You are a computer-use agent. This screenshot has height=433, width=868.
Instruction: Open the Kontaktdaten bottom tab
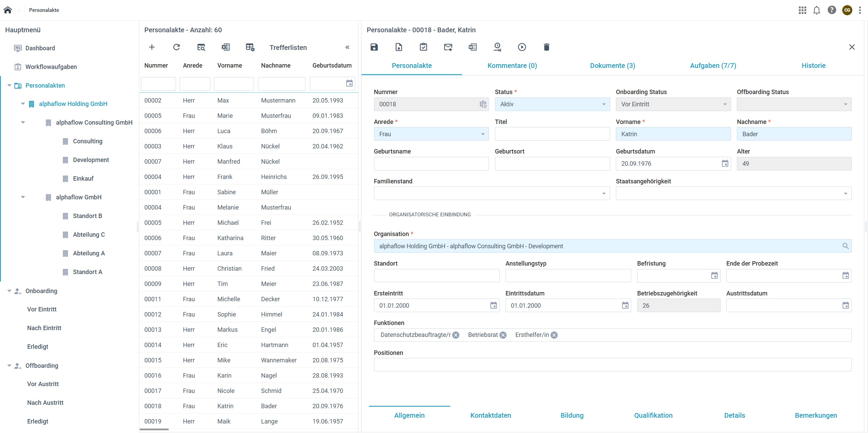(x=490, y=415)
